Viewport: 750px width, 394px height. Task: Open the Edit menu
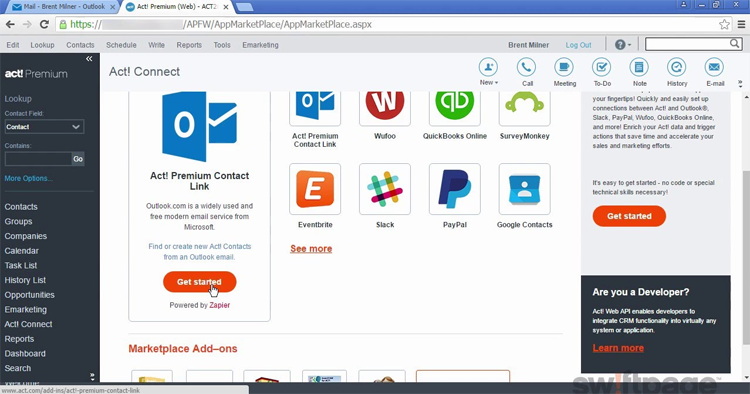[x=13, y=45]
